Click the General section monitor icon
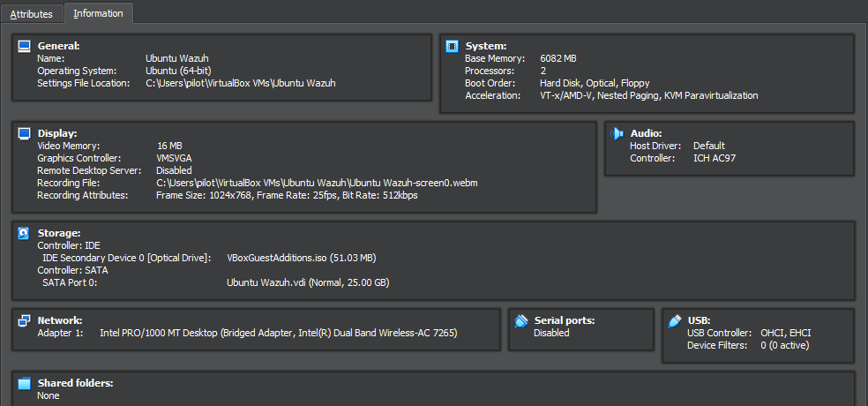Viewport: 868px width, 406px height. [x=24, y=46]
